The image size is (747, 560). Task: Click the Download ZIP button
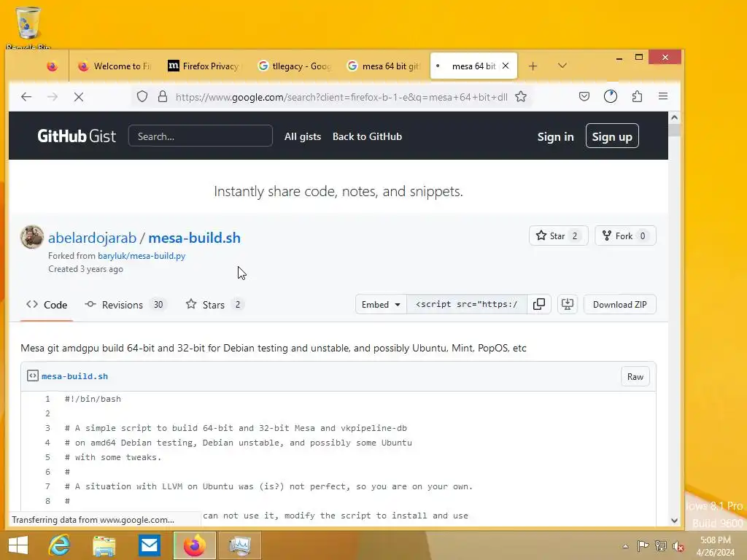pyautogui.click(x=619, y=304)
